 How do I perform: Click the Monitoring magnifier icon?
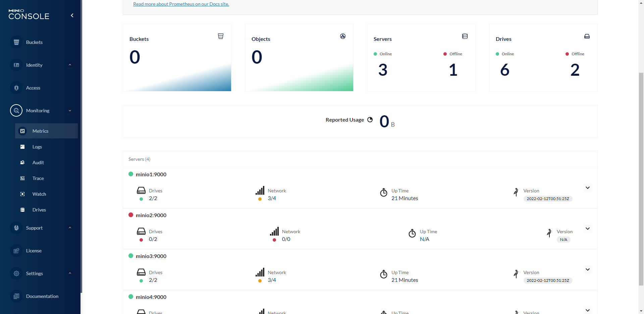[x=16, y=111]
